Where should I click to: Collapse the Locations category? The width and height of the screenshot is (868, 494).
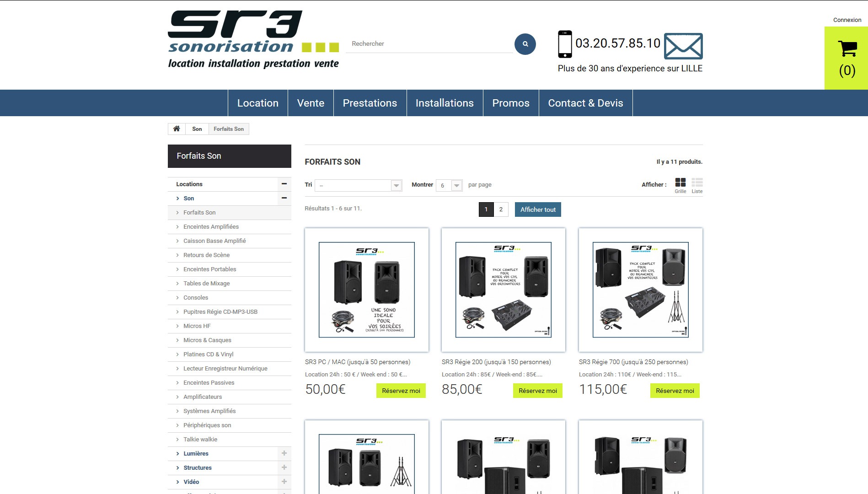point(284,184)
